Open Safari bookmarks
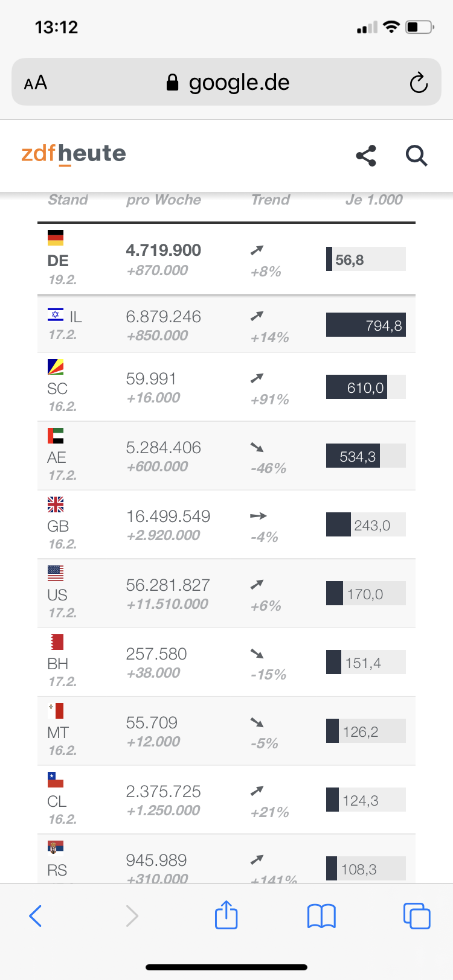This screenshot has height=980, width=453. coord(321,915)
